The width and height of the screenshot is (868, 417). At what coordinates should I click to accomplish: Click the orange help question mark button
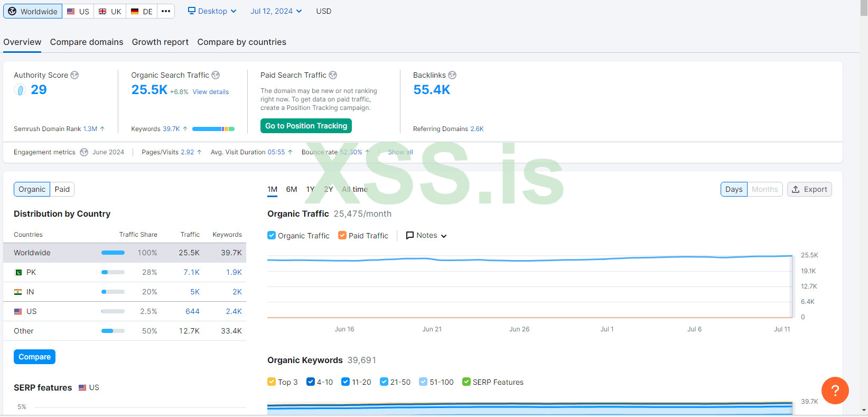[x=835, y=391]
